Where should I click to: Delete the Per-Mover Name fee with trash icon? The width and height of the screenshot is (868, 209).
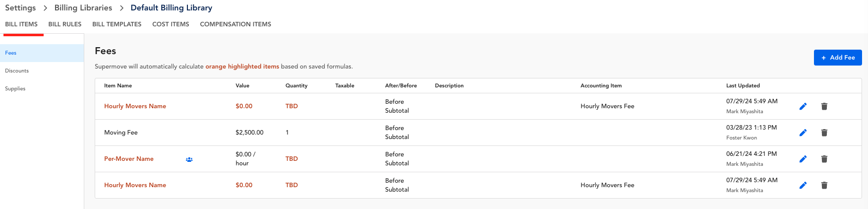coord(824,159)
